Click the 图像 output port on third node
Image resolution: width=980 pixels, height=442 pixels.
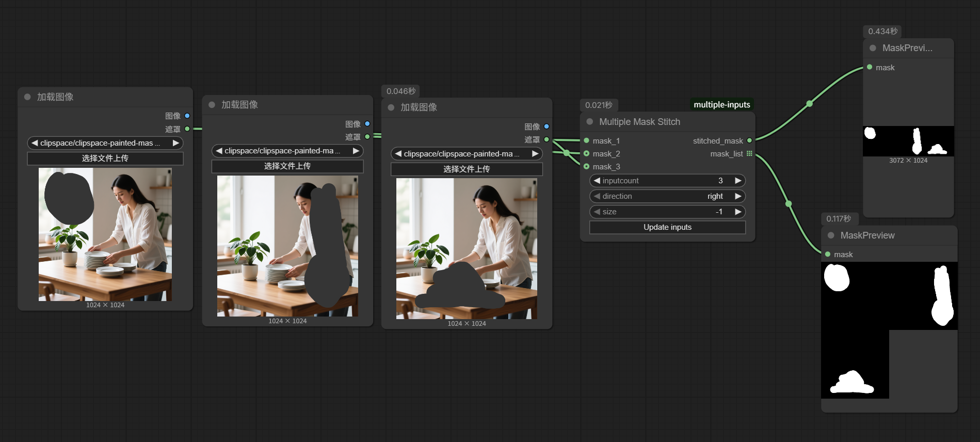click(x=547, y=127)
